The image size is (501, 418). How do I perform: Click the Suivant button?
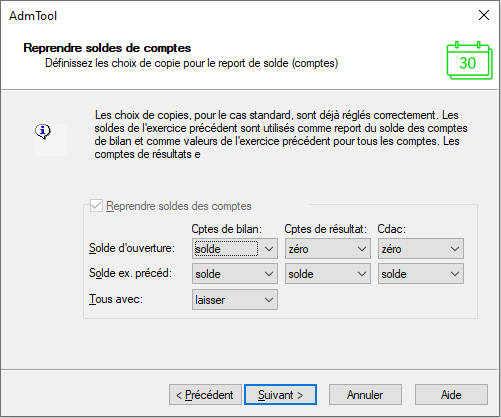point(280,395)
